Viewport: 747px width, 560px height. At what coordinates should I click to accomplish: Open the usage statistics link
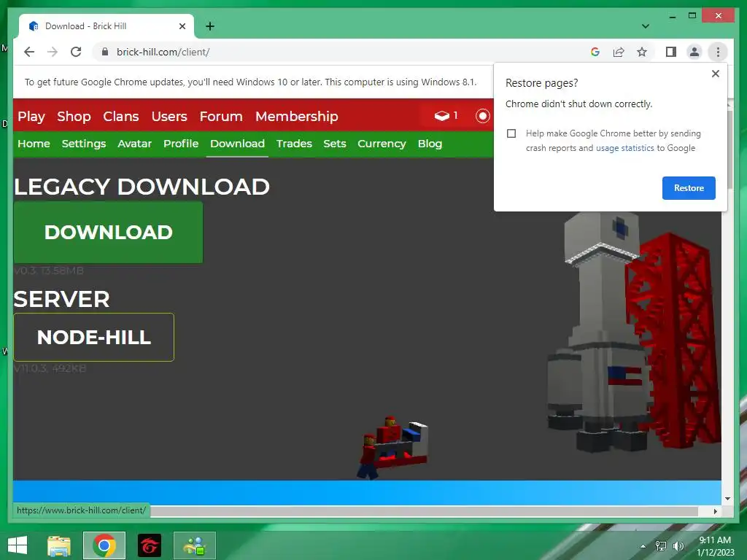point(624,148)
